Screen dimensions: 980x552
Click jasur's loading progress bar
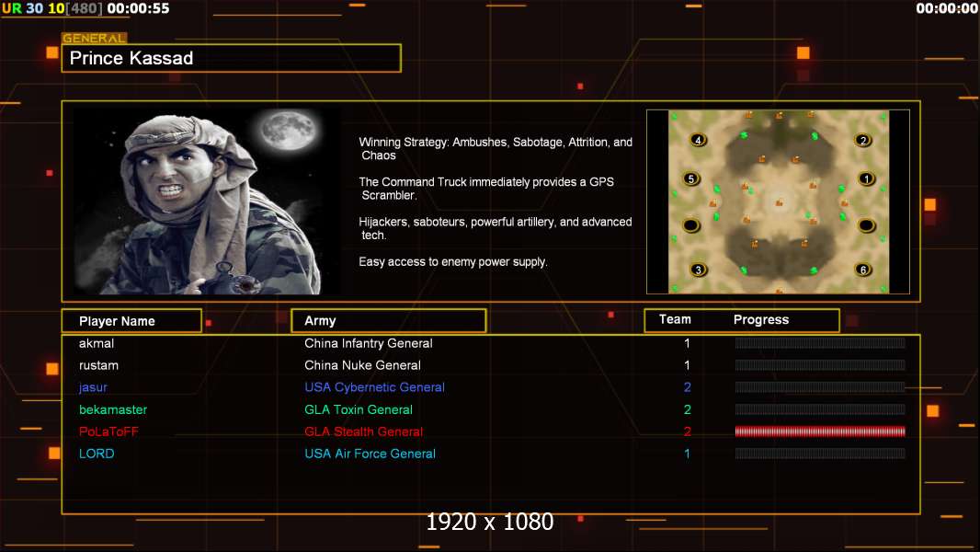click(820, 387)
